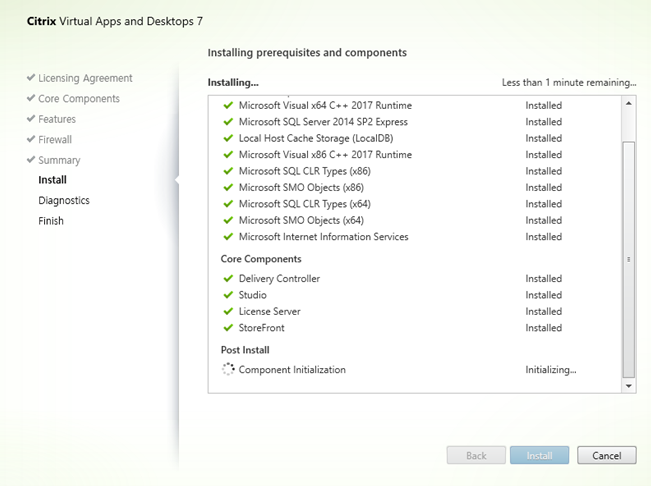
Task: Click green check for Visual x64 C++ Runtime
Action: (228, 105)
